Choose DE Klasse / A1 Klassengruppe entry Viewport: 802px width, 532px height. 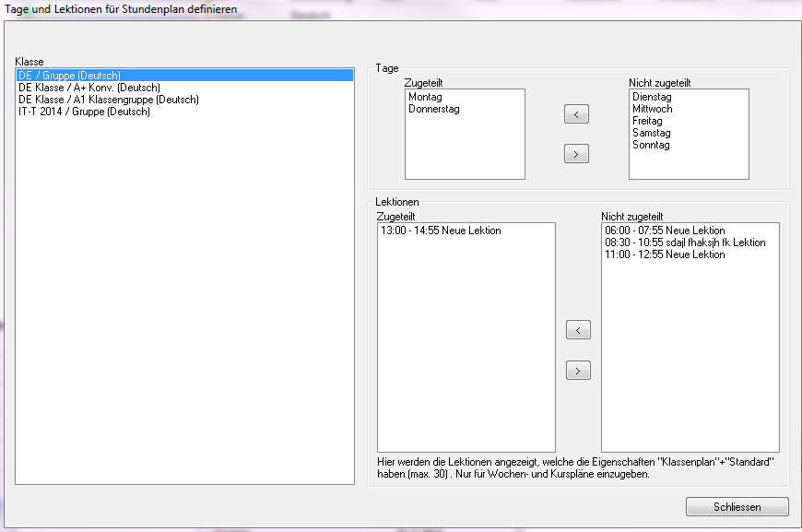109,100
